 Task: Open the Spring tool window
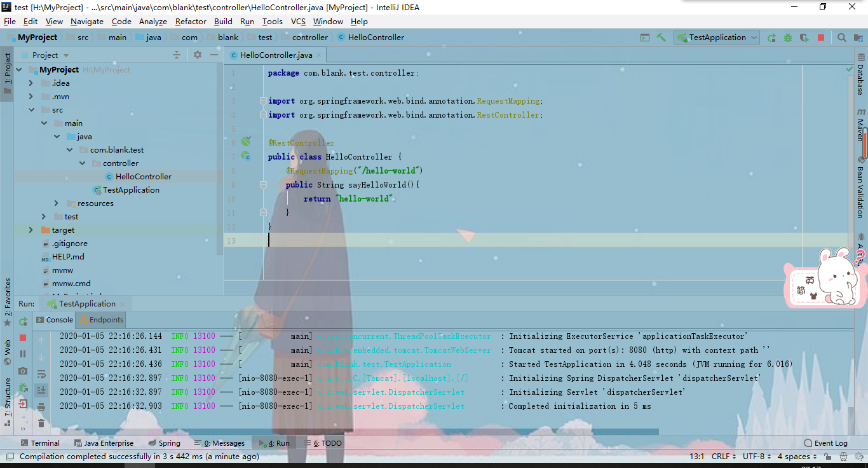(164, 443)
